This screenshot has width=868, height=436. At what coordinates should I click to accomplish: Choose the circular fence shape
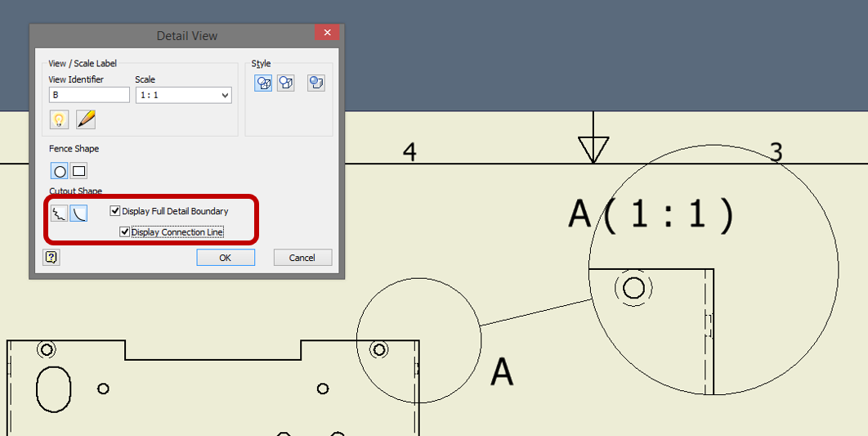point(59,171)
